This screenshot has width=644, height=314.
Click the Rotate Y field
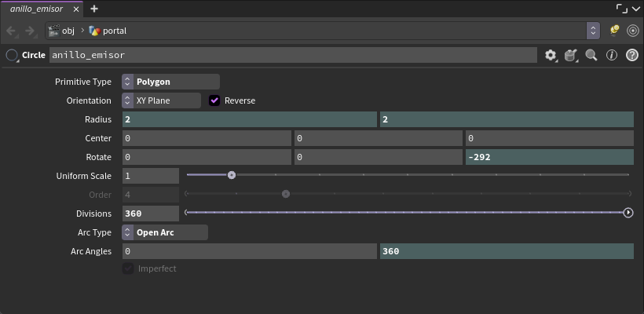(x=379, y=157)
